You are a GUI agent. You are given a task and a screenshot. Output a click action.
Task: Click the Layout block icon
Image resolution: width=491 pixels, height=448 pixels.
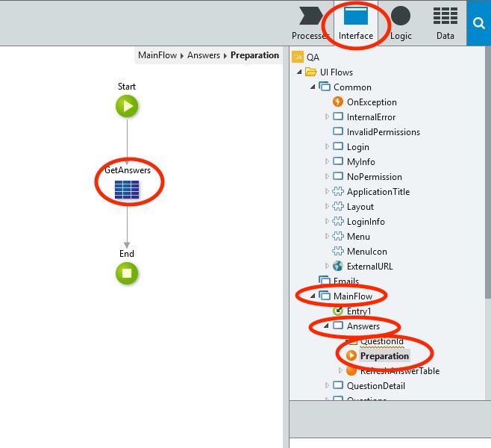coord(338,206)
